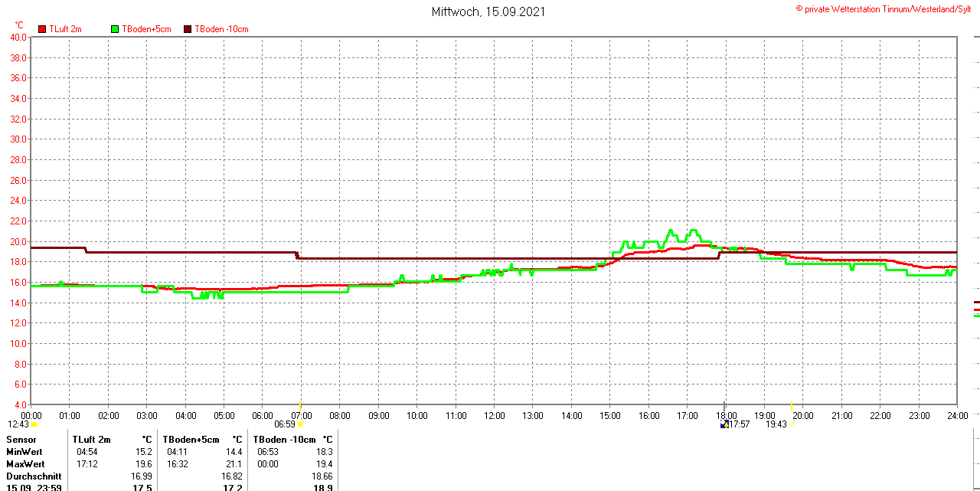Click the sunset icon next to 19:43

tap(792, 425)
